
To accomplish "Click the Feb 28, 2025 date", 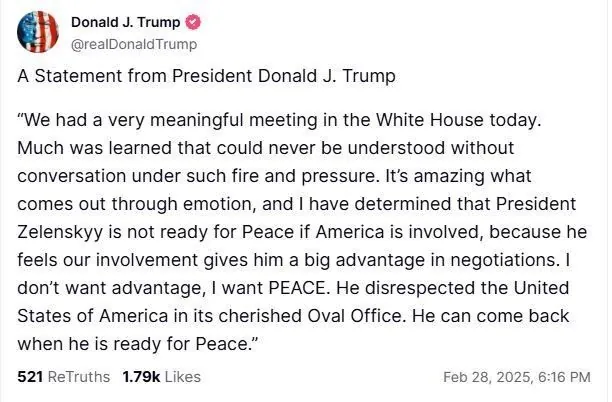I will click(485, 377).
